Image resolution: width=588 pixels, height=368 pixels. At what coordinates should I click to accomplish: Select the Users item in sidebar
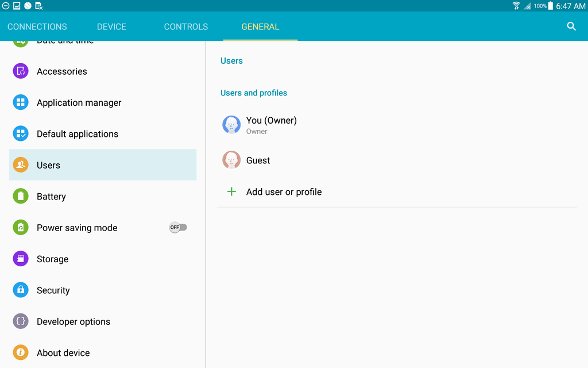pyautogui.click(x=48, y=166)
